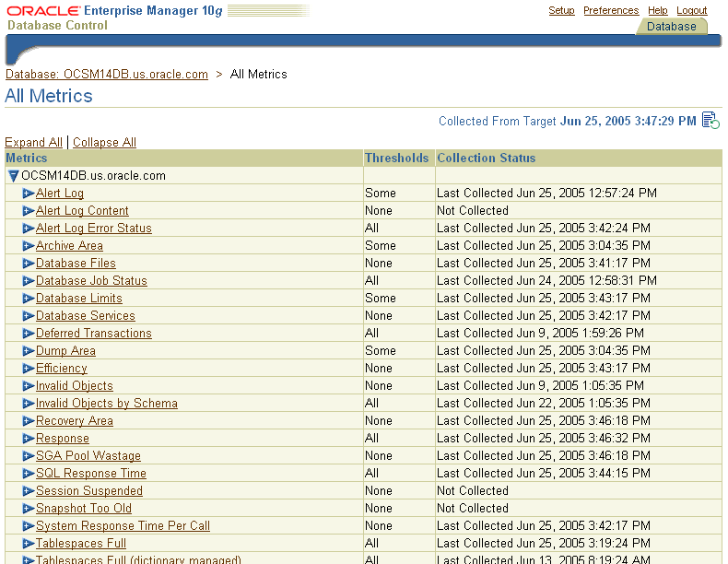Viewport: 728px width, 564px height.
Task: Expand the SQL Response Time arrow
Action: 29,473
